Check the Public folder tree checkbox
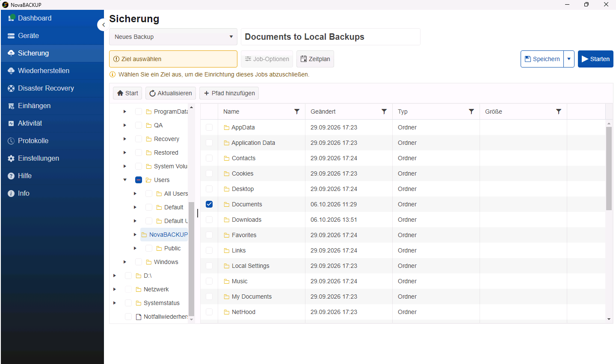 click(x=149, y=248)
